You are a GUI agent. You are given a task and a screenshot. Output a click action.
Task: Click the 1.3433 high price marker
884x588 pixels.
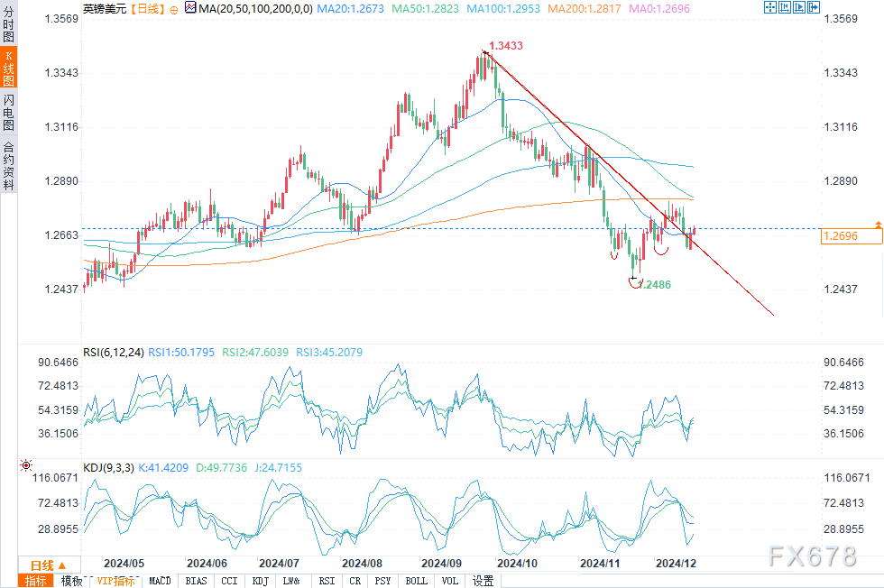tap(506, 46)
